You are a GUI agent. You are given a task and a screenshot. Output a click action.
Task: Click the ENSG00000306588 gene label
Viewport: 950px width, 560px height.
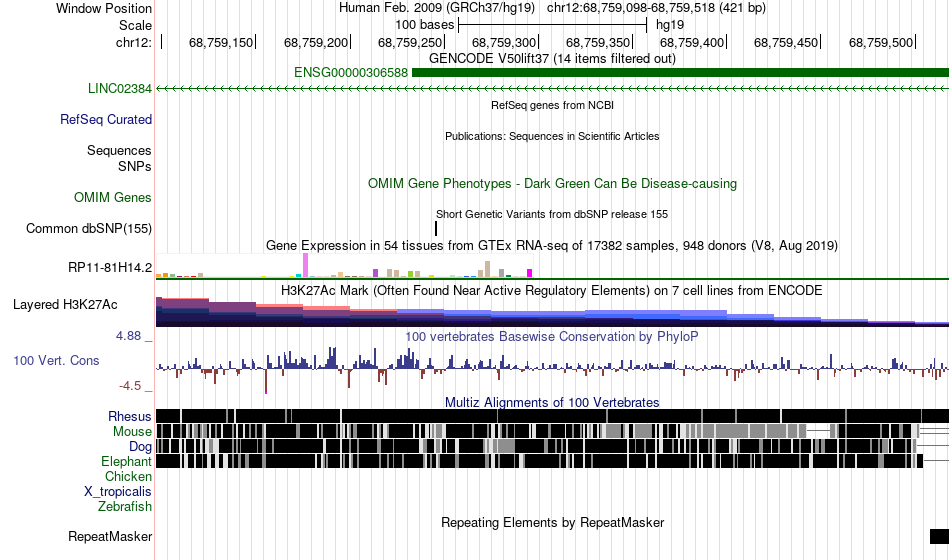(351, 73)
